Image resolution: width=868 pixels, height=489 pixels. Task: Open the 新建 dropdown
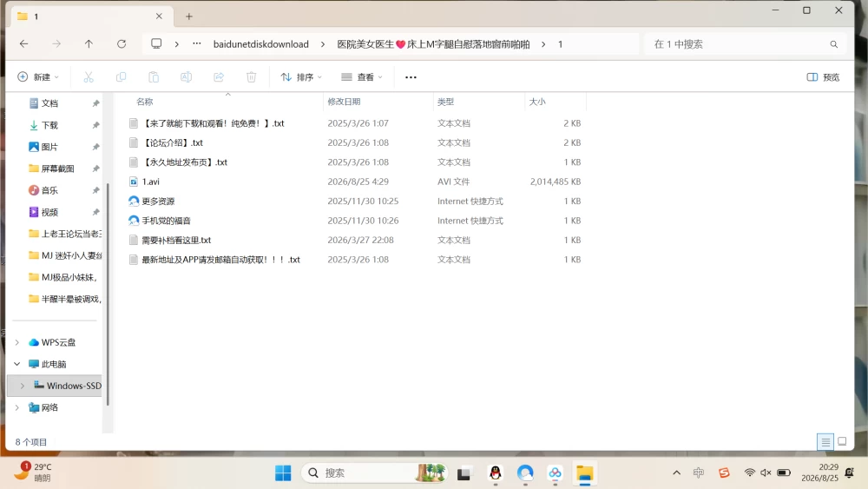point(37,77)
